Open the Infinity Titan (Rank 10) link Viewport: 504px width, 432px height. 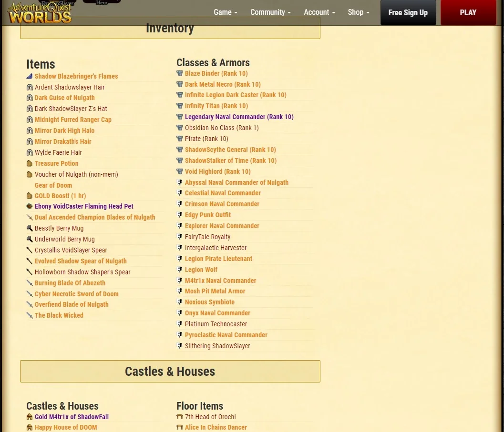pos(216,106)
